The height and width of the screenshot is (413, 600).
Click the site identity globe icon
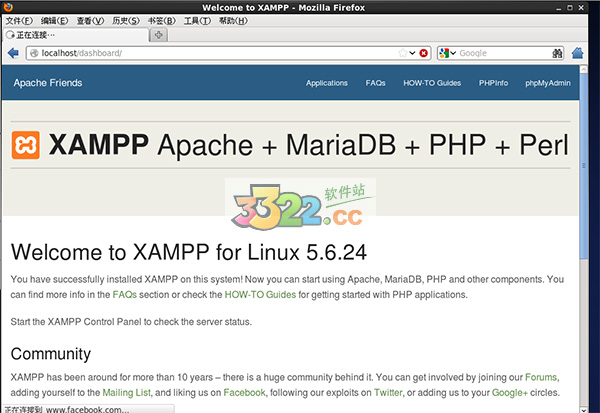34,53
